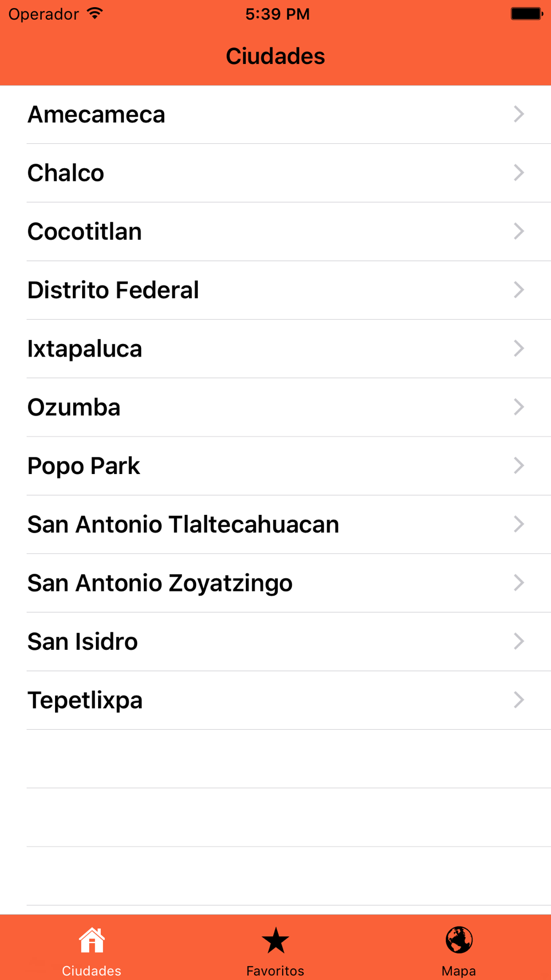The width and height of the screenshot is (551, 980).
Task: Tap the Ciudades navigation bar title
Action: (275, 56)
